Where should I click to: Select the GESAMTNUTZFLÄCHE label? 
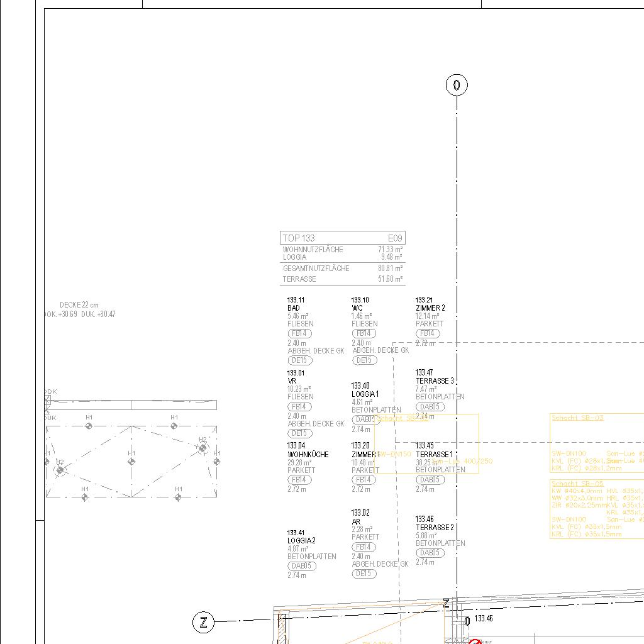coord(316,268)
